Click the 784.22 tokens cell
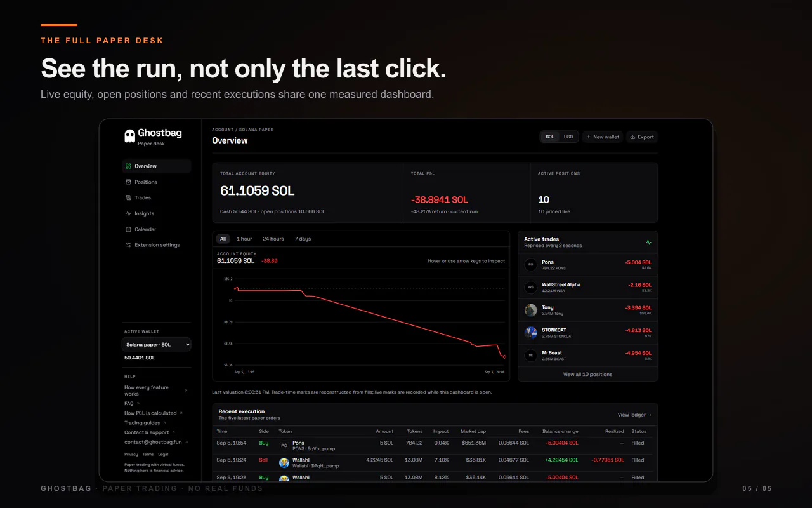The width and height of the screenshot is (812, 508). click(414, 443)
